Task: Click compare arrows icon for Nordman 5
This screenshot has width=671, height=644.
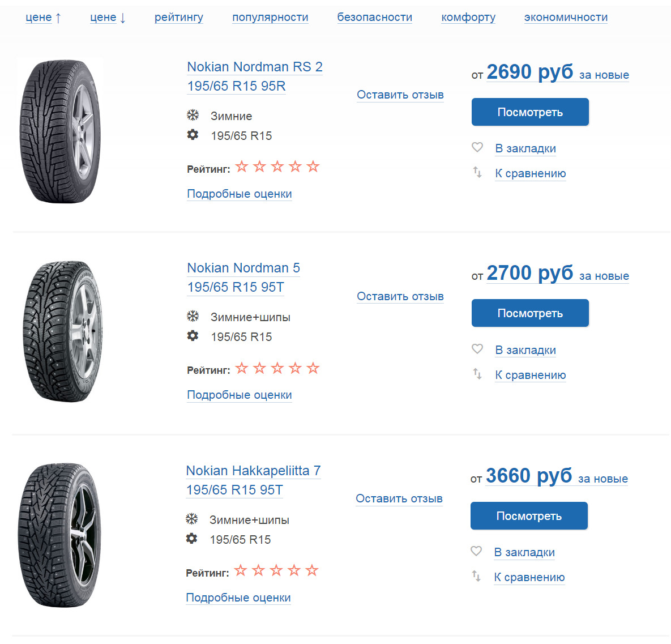Action: 477,374
